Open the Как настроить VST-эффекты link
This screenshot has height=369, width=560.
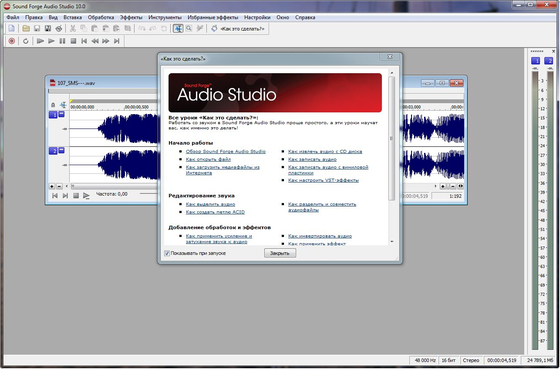tap(323, 180)
